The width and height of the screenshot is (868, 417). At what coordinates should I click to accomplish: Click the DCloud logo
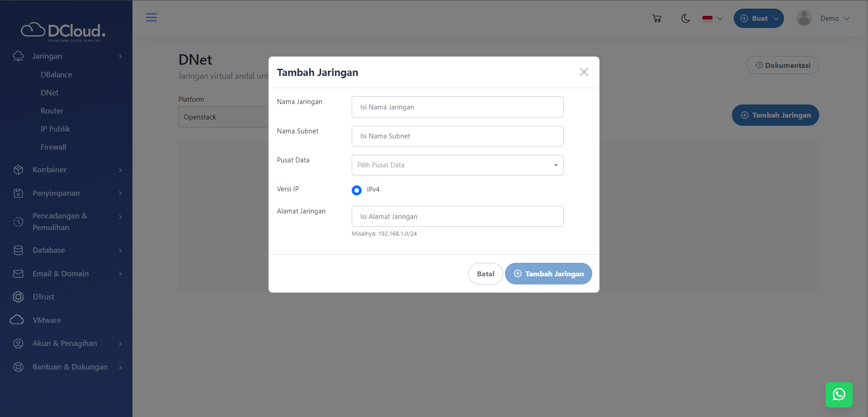click(63, 31)
